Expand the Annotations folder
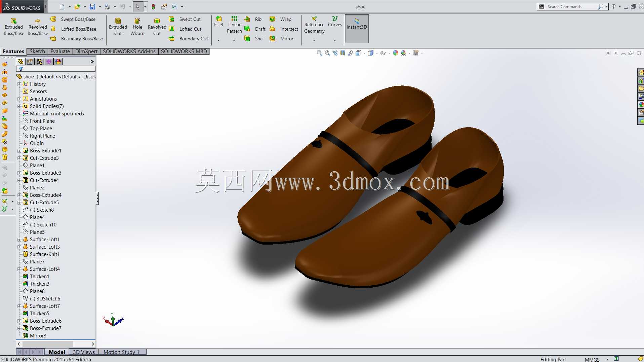 coord(19,99)
